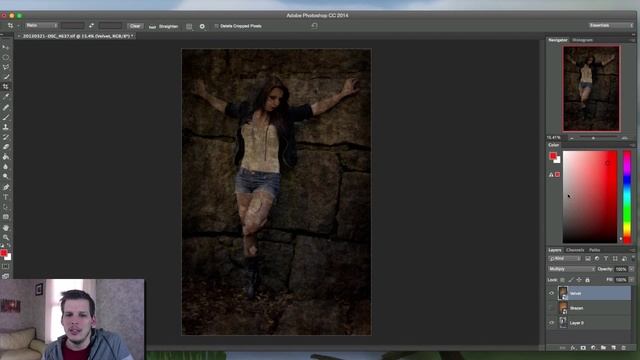Toggle type layer filter

tap(606, 259)
